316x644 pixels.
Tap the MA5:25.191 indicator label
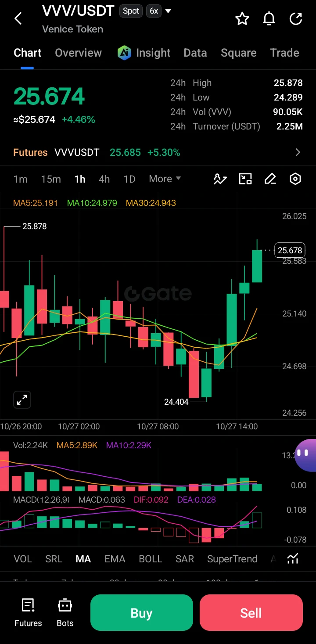(36, 203)
